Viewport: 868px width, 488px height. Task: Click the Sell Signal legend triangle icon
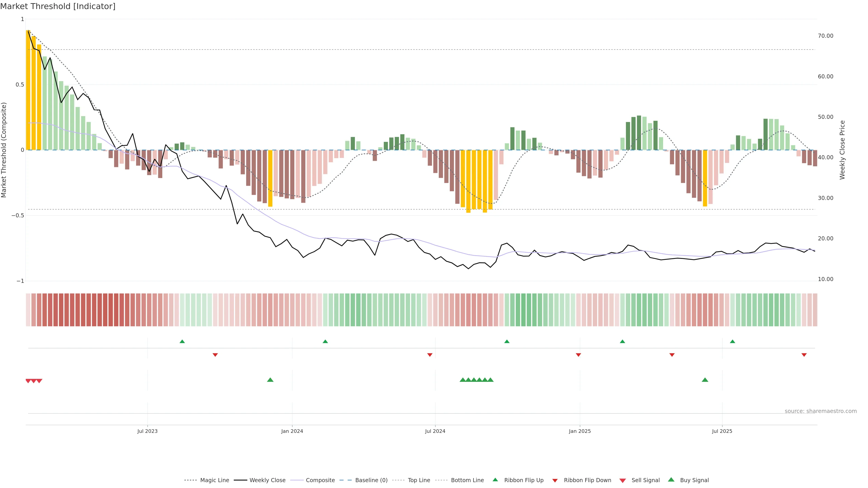[x=622, y=480]
